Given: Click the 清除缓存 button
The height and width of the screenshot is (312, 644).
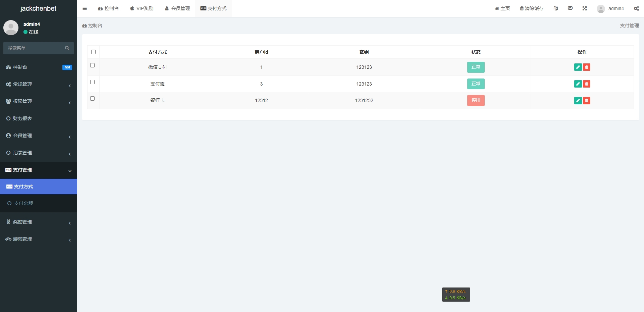Looking at the screenshot, I should tap(532, 8).
